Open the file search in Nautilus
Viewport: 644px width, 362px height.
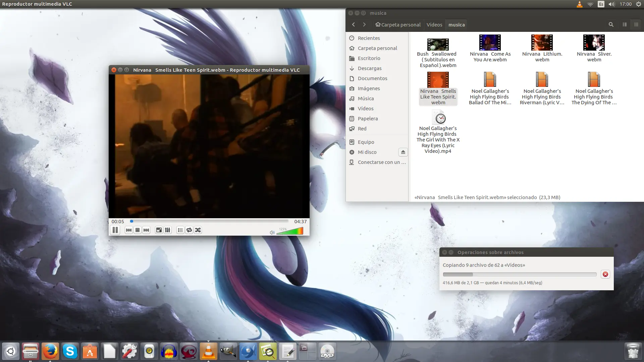[x=611, y=24]
